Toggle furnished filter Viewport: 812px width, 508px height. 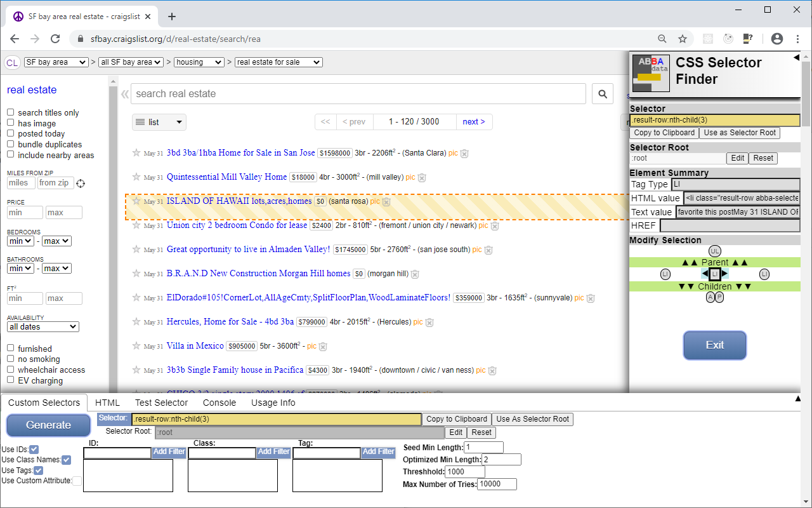(10, 349)
